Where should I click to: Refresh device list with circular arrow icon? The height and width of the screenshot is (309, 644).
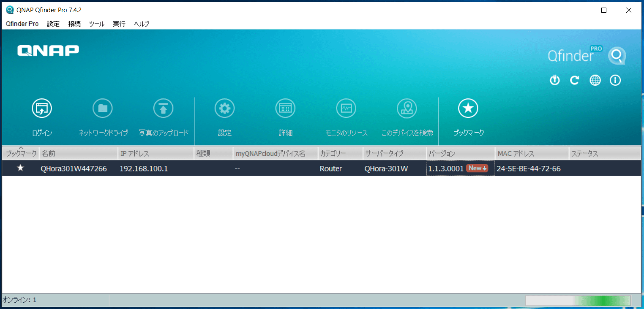pos(575,80)
